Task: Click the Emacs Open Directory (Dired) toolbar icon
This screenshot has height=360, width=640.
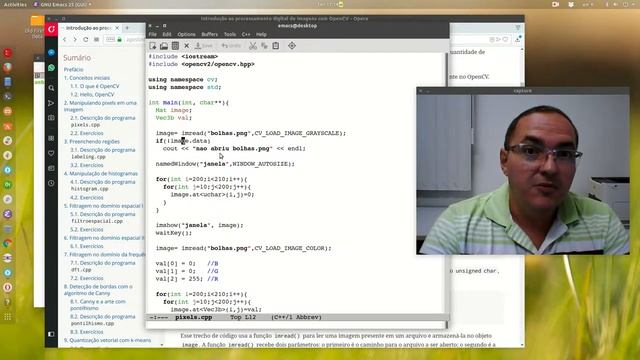Action: tap(175, 46)
